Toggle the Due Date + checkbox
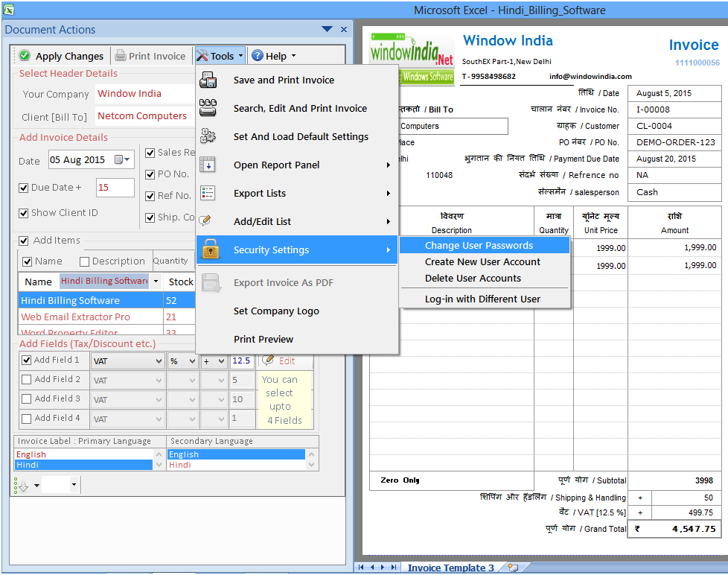This screenshot has width=728, height=575. (x=23, y=188)
